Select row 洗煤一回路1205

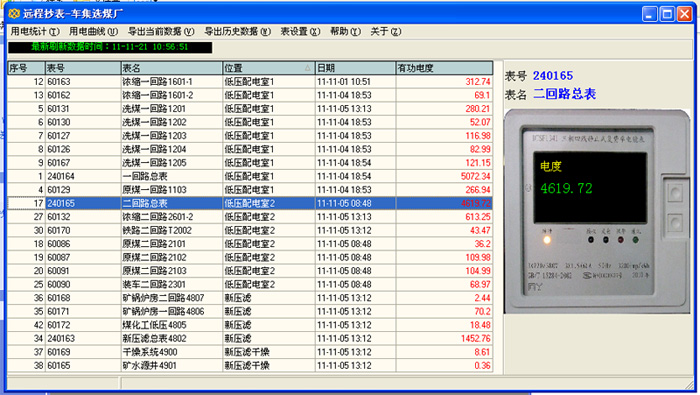click(250, 162)
